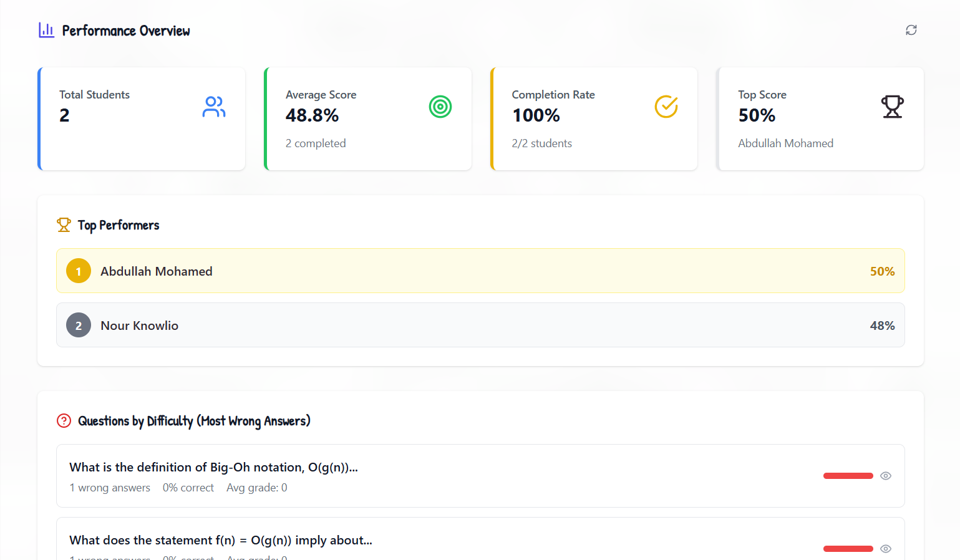
Task: Click the bar chart icon by Performance Overview
Action: point(46,30)
